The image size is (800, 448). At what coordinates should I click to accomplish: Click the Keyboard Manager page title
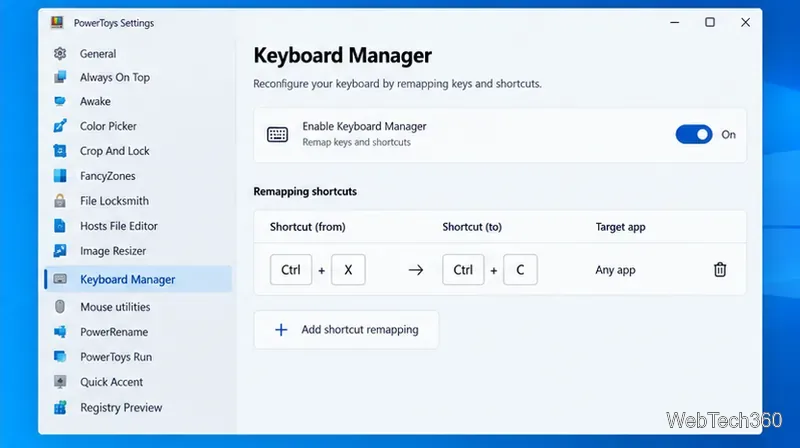342,55
